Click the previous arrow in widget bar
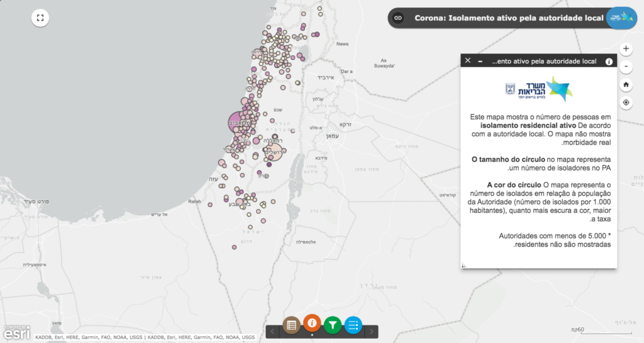The image size is (644, 343). [272, 332]
